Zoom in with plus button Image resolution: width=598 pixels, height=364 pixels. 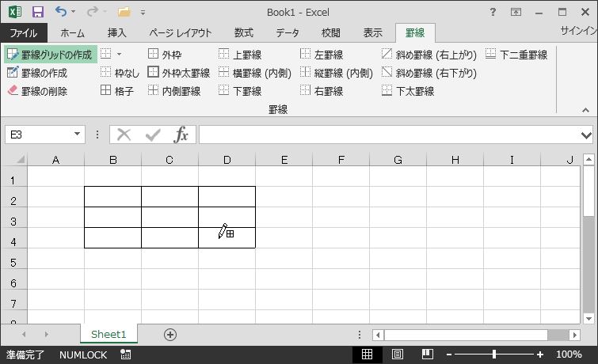point(539,355)
